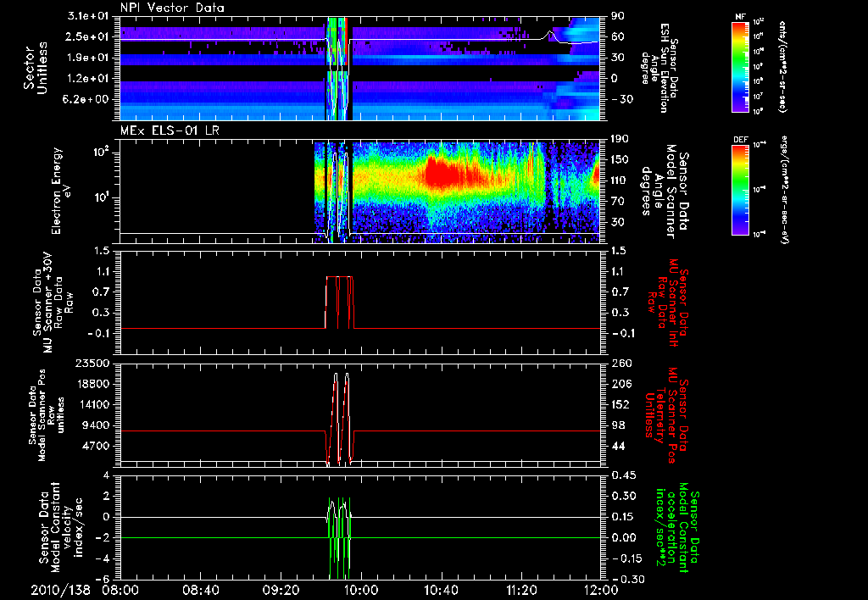Image resolution: width=868 pixels, height=600 pixels.
Task: Click the NF rainbow color bar
Action: [741, 66]
